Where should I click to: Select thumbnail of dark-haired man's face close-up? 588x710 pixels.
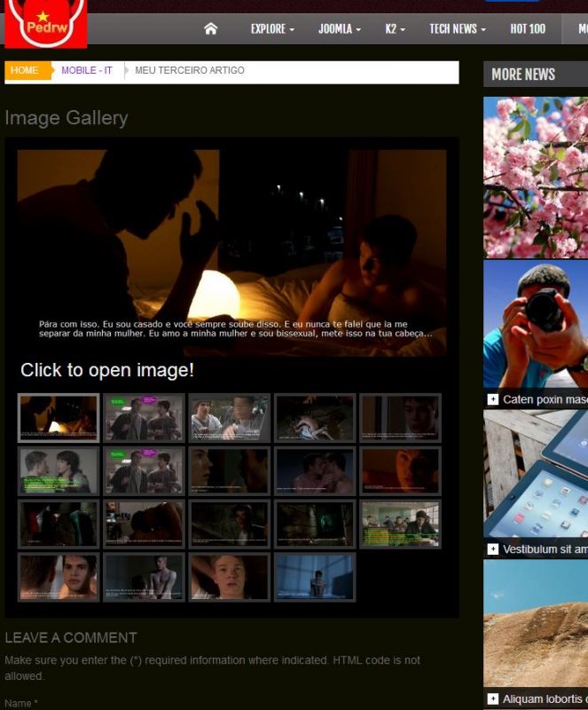[x=59, y=577]
